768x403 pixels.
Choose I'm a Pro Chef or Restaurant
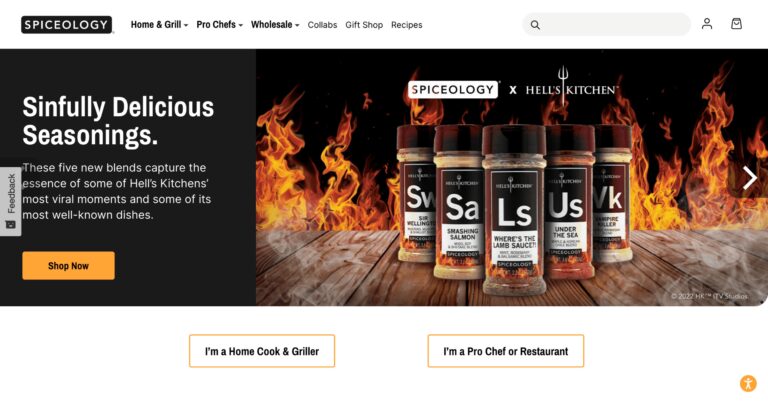tap(506, 351)
